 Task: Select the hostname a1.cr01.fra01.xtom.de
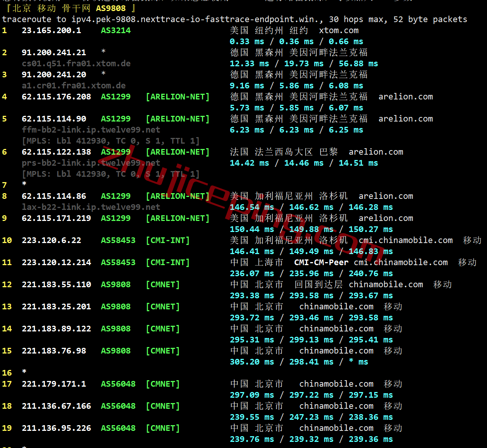click(74, 86)
